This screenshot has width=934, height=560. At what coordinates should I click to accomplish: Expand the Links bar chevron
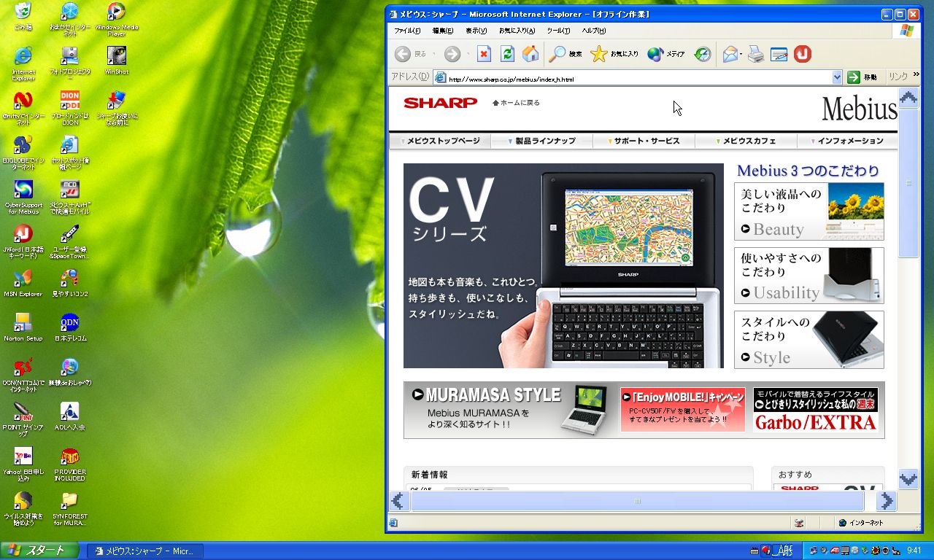(x=916, y=75)
